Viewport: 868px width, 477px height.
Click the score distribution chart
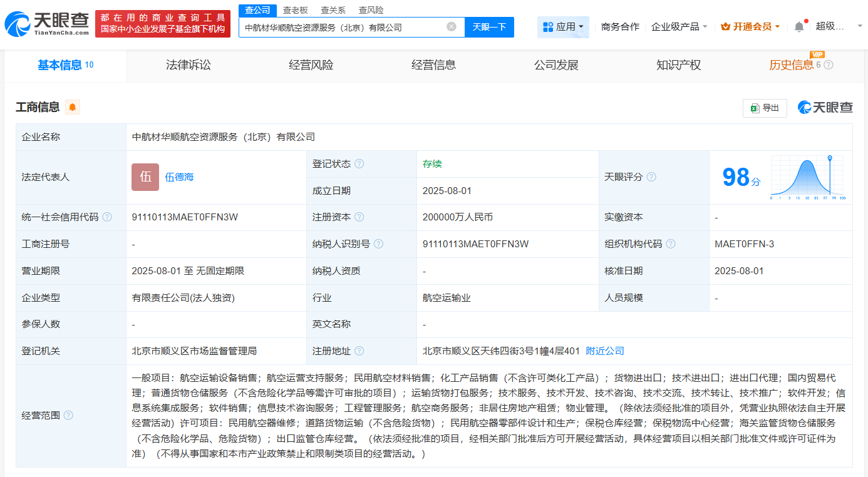(807, 177)
